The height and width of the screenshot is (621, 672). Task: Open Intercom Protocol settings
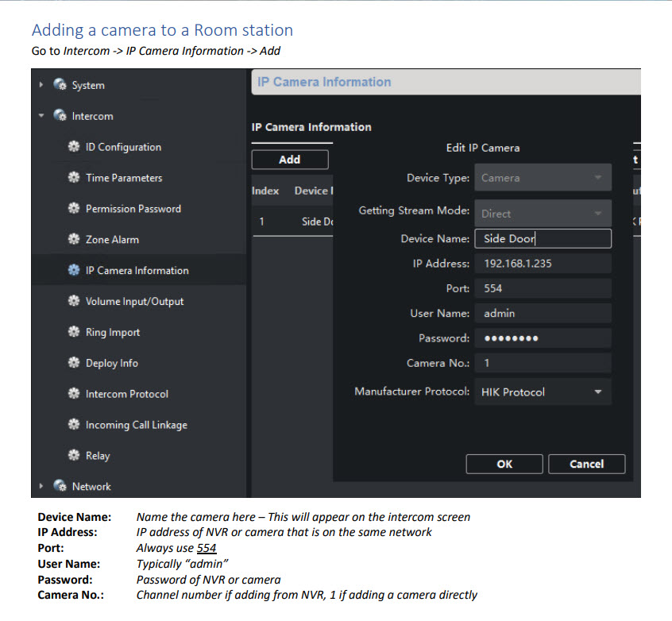click(x=127, y=394)
